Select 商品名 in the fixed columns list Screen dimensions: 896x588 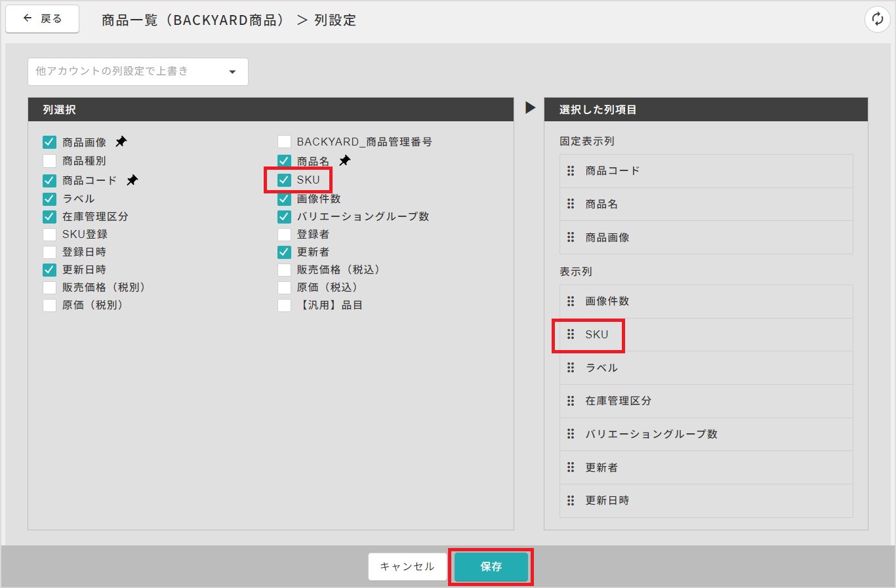706,204
